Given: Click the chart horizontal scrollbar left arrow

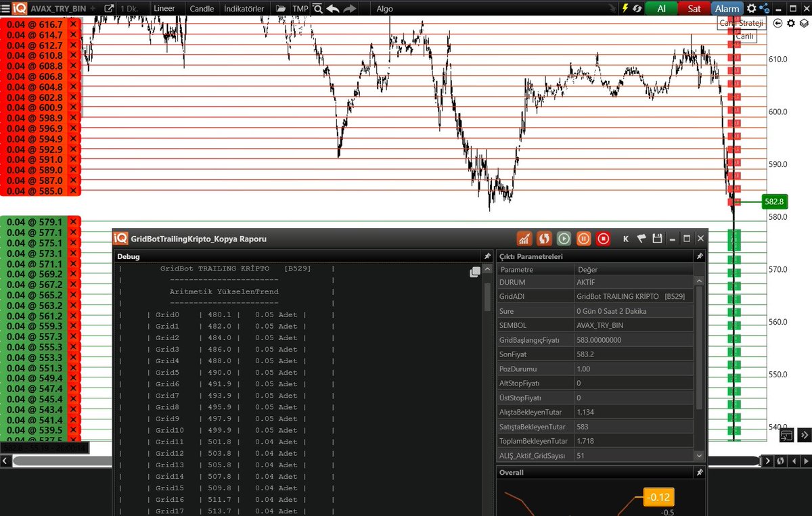Looking at the screenshot, I should pos(5,461).
